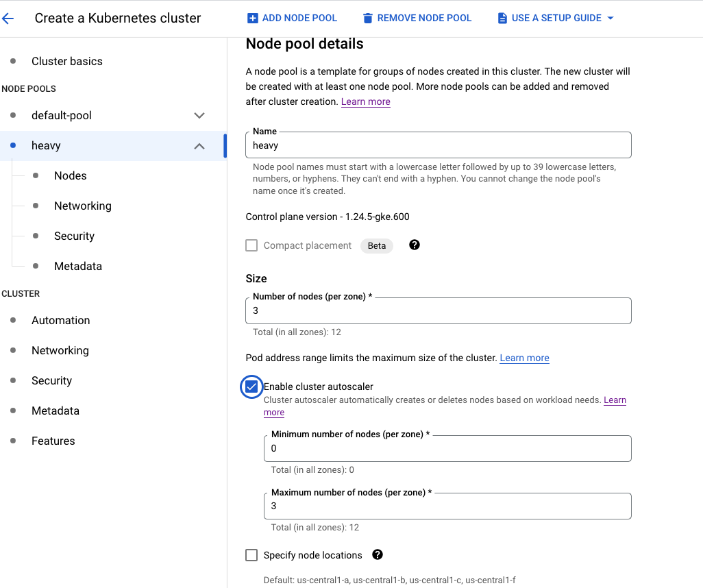Click Maximum number of nodes field
The height and width of the screenshot is (588, 703).
coord(447,506)
